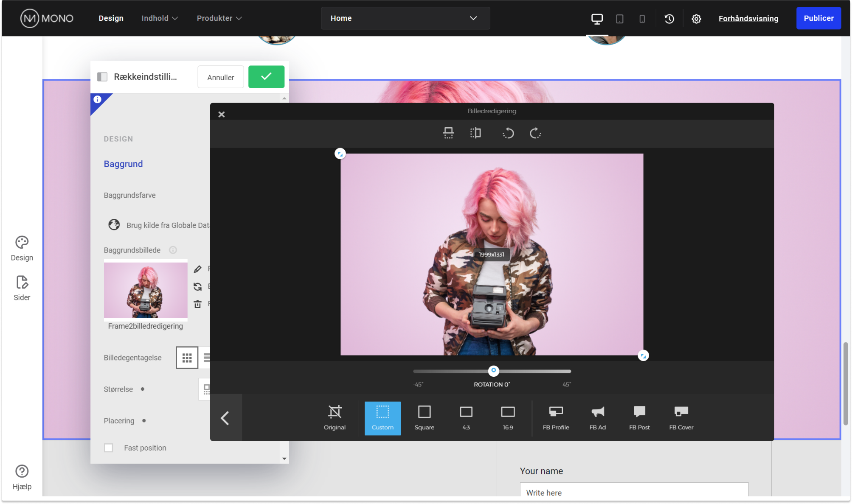The height and width of the screenshot is (504, 852).
Task: Open the Home page dropdown
Action: pyautogui.click(x=405, y=18)
